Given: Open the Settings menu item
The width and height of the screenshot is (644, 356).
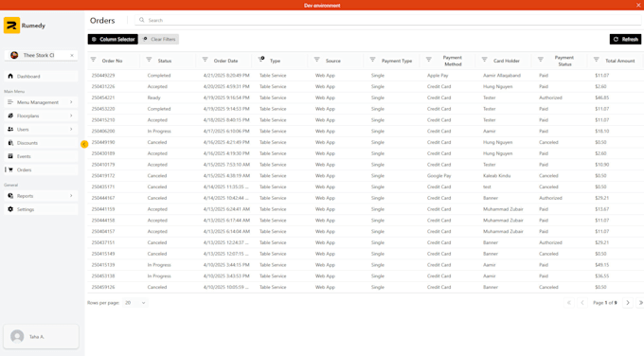Looking at the screenshot, I should [x=41, y=209].
